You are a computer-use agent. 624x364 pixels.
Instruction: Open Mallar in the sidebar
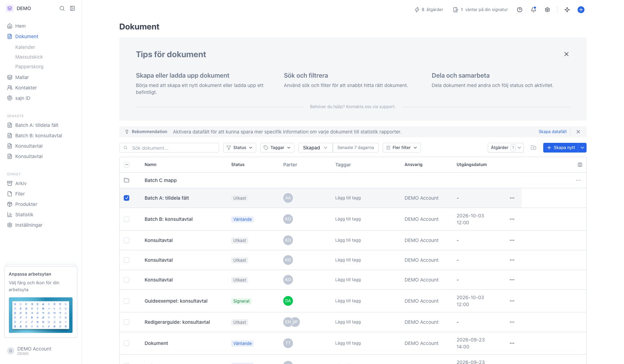22,77
